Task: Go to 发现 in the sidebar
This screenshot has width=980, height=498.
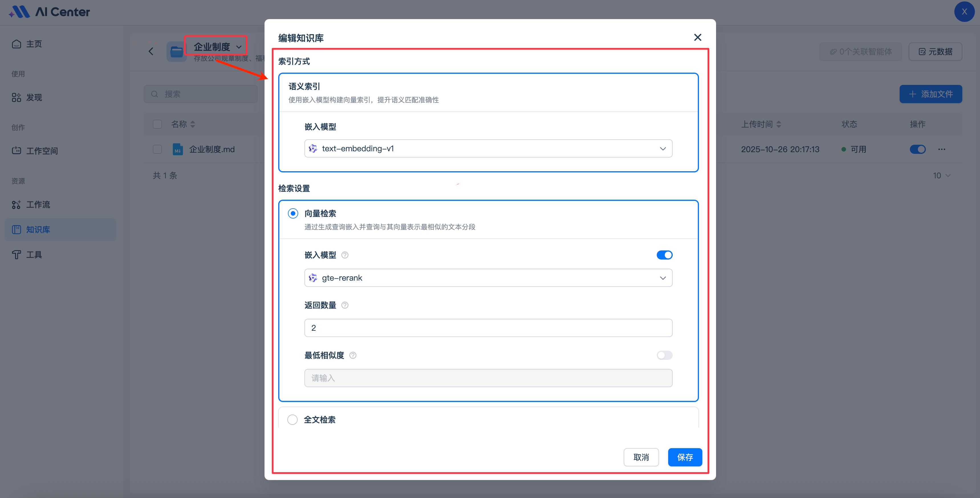Action: 34,98
